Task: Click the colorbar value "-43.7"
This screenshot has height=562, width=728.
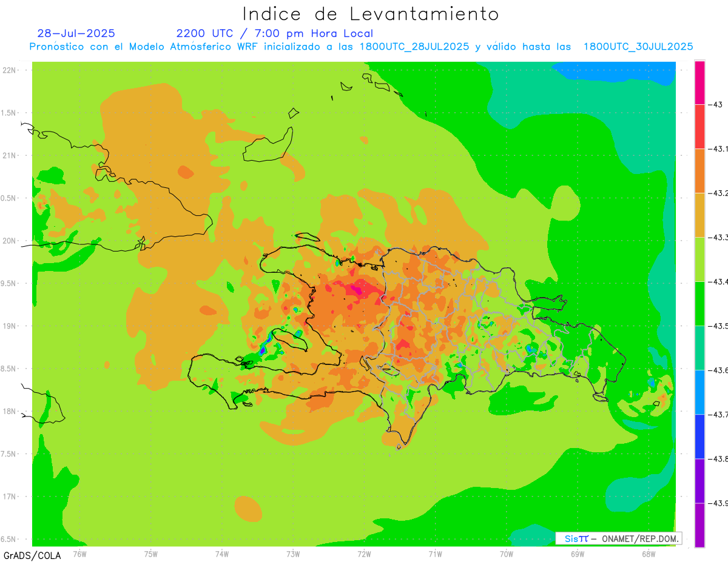Action: click(719, 414)
